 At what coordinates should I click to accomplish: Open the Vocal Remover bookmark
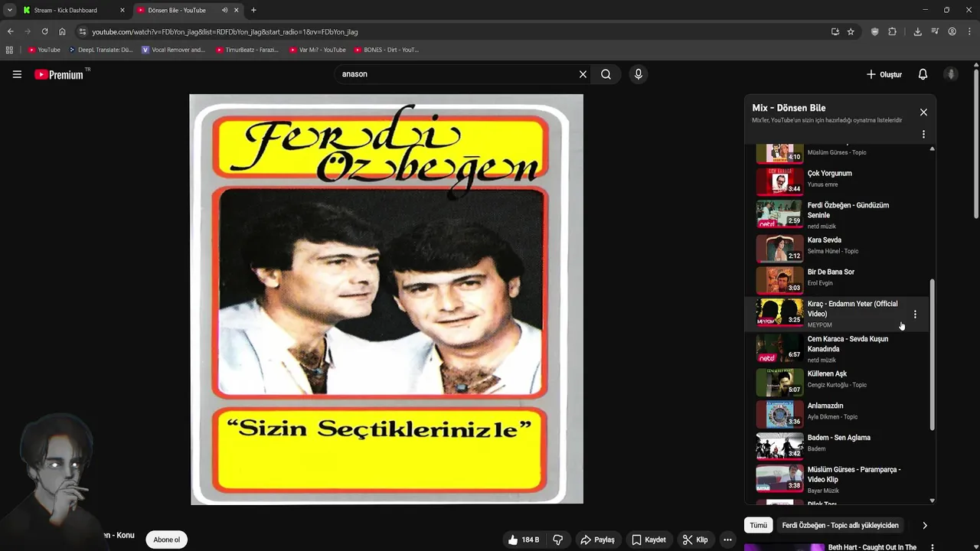174,50
